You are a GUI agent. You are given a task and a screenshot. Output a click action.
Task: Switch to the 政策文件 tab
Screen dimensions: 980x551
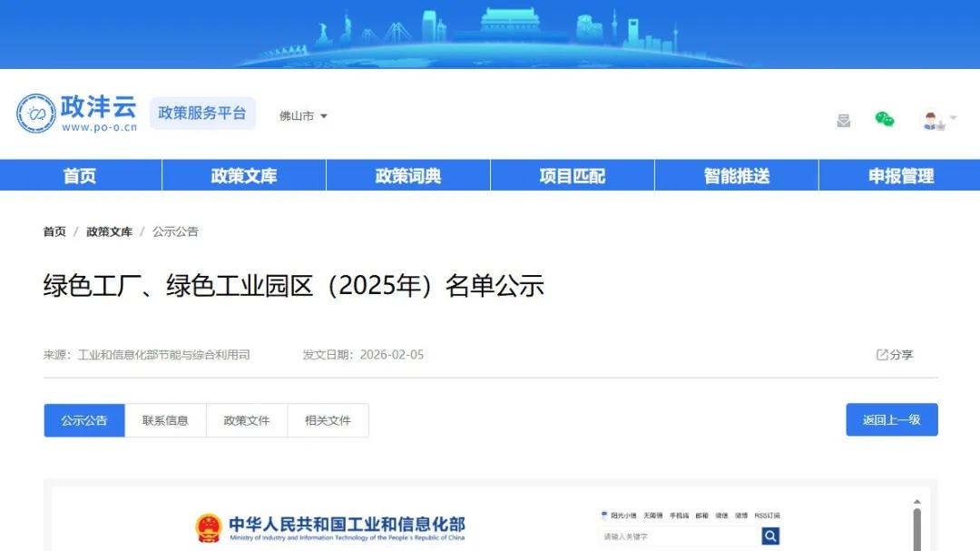(x=246, y=419)
